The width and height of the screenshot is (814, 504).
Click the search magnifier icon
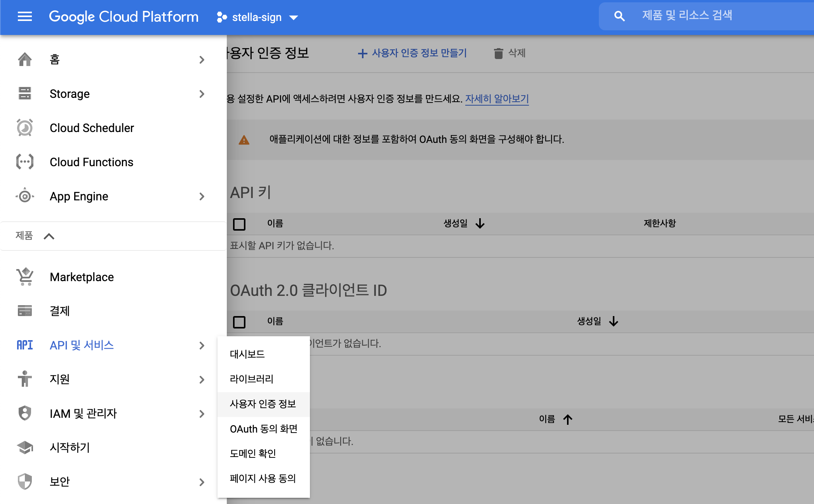(x=619, y=16)
